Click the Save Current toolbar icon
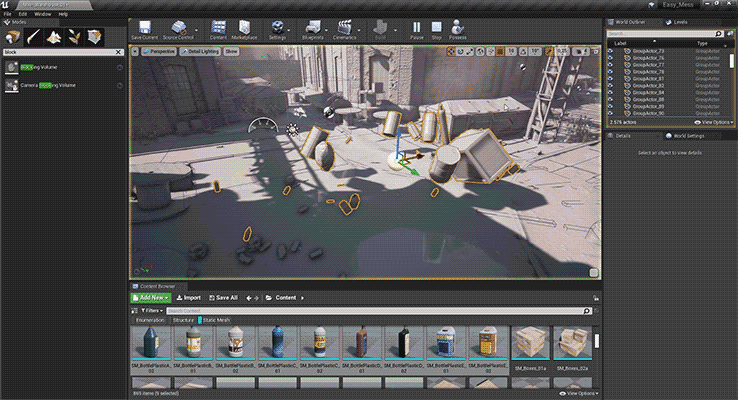The image size is (738, 400). (x=144, y=29)
